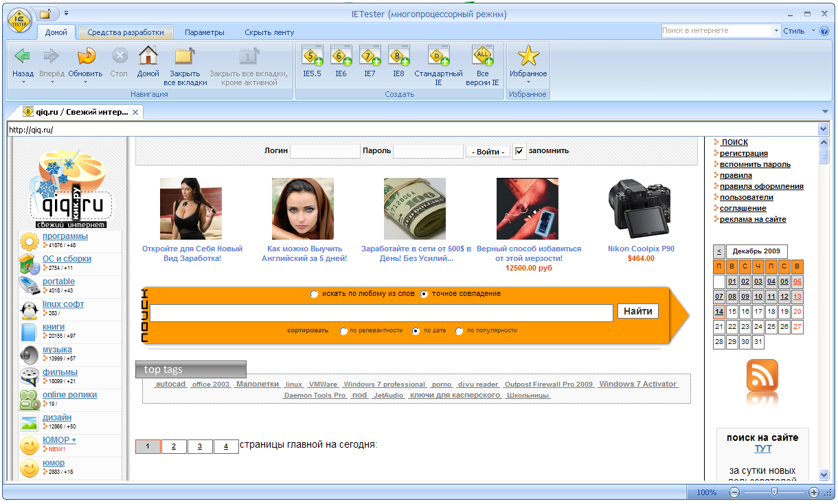Close the qiq.ru tab
Image resolution: width=838 pixels, height=504 pixels.
click(x=136, y=113)
